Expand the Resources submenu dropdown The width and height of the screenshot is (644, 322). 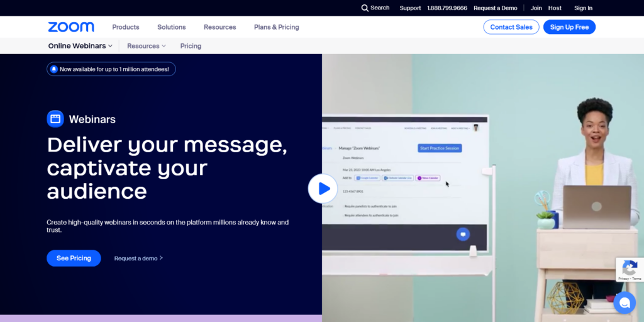pyautogui.click(x=146, y=46)
